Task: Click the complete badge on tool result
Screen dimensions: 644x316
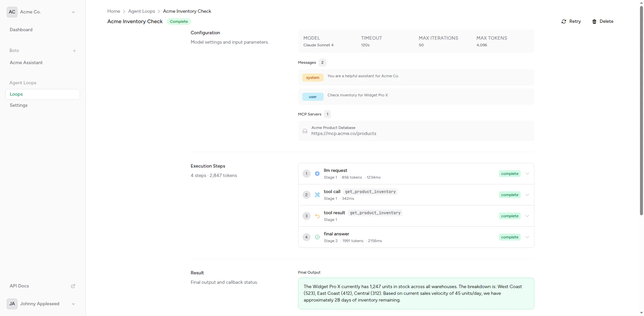Action: (x=509, y=216)
